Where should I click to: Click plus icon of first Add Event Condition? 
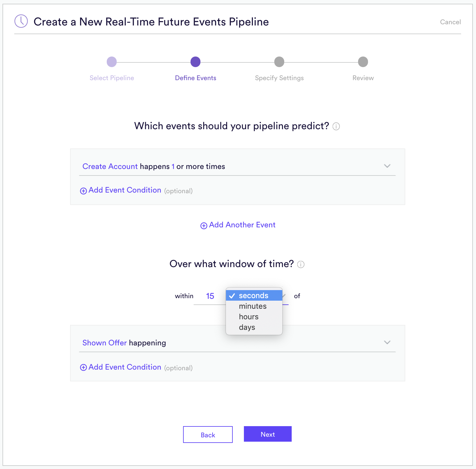pyautogui.click(x=83, y=191)
